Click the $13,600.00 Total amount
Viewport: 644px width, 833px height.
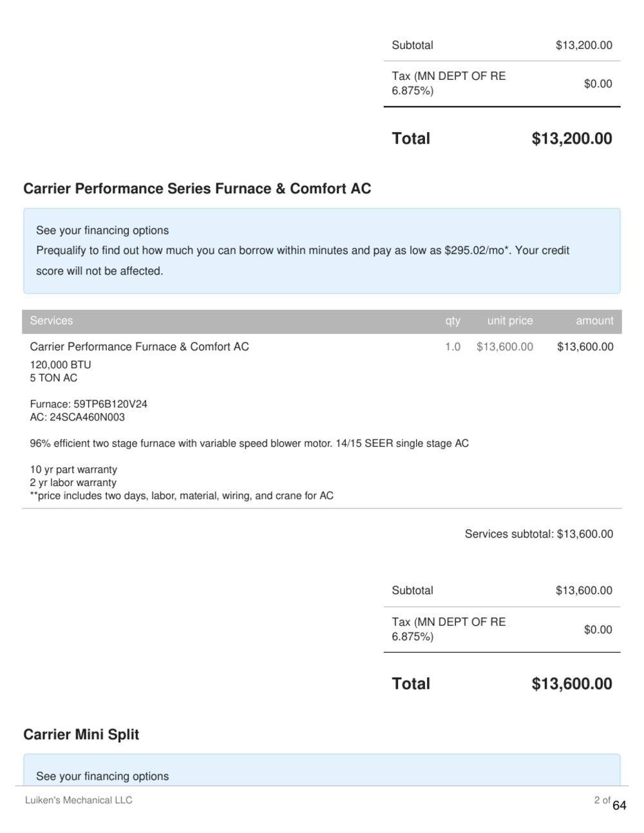[572, 684]
